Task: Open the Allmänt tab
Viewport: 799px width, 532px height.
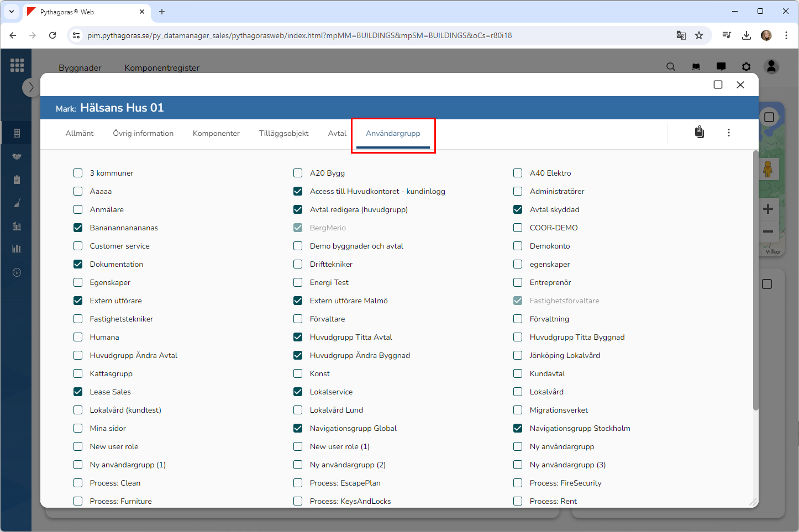Action: pyautogui.click(x=80, y=133)
